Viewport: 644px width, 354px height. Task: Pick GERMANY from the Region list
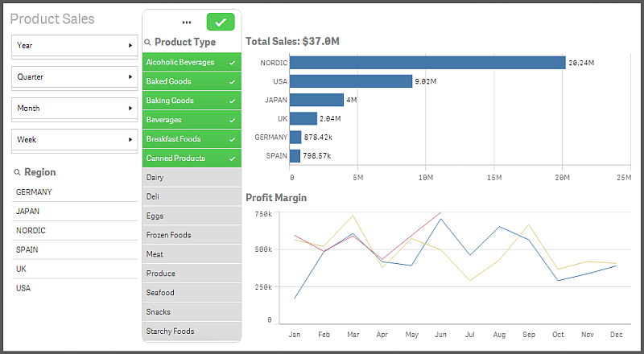34,192
